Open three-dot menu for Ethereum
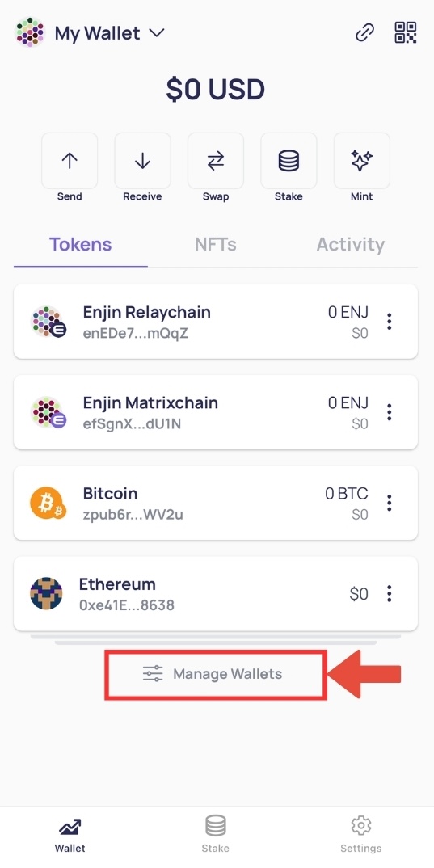 tap(390, 593)
